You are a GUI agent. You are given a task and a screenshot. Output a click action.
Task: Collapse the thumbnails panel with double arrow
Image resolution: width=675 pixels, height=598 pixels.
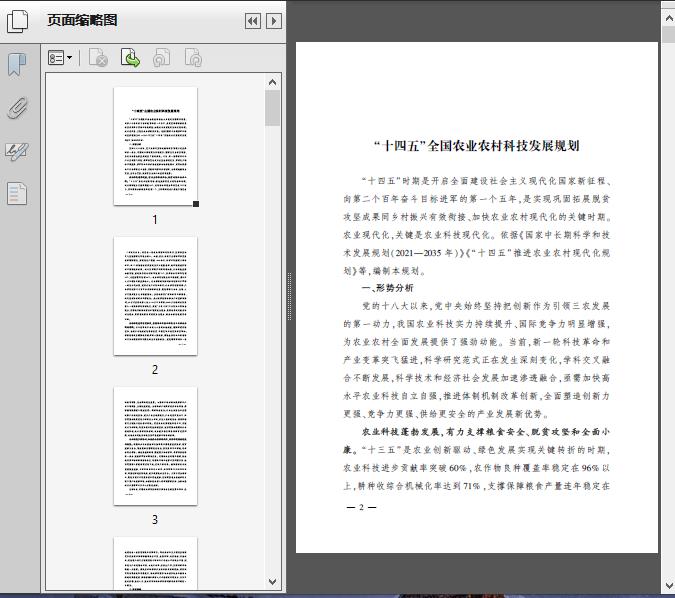[253, 21]
